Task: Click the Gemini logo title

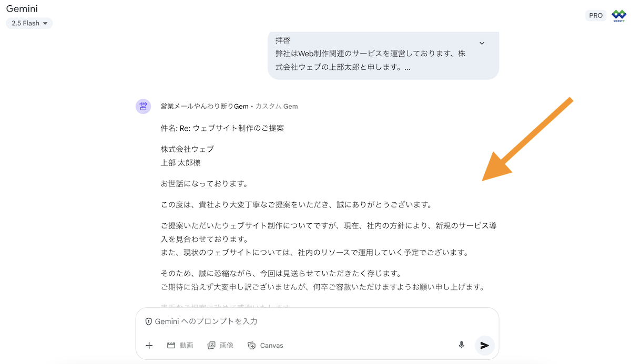Action: (x=22, y=9)
